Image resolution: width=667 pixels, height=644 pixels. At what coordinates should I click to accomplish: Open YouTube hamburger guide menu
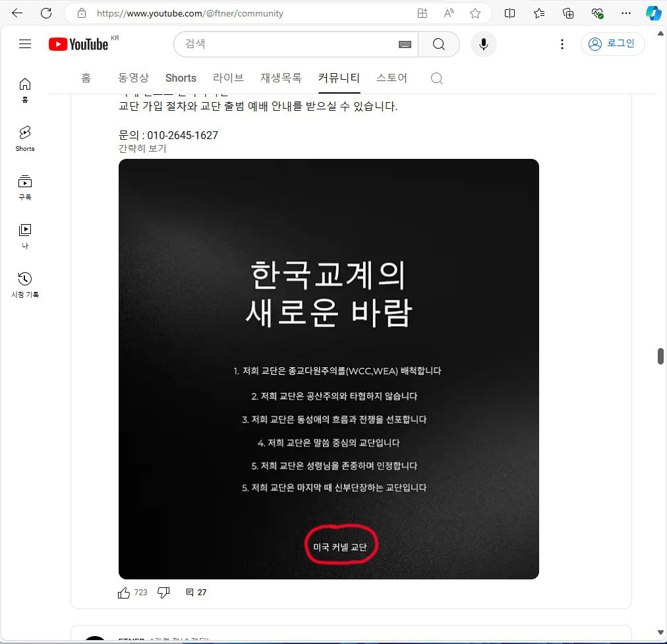[25, 44]
